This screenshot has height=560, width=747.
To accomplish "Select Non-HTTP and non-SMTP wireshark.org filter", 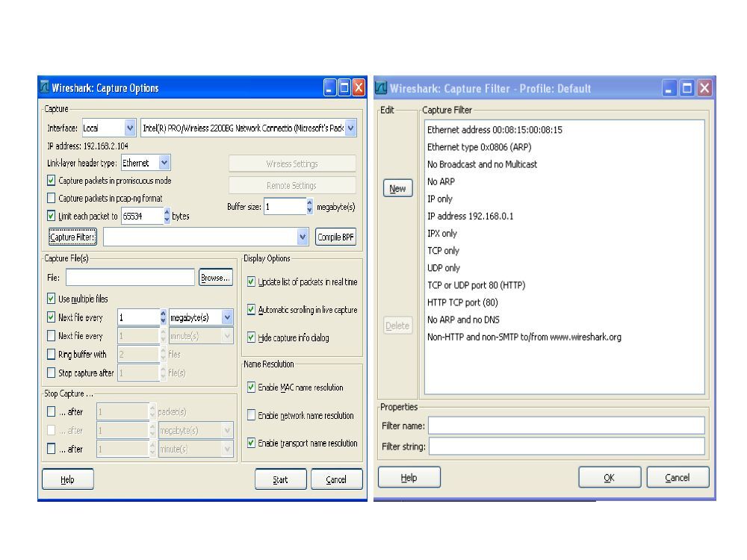I will pyautogui.click(x=524, y=337).
